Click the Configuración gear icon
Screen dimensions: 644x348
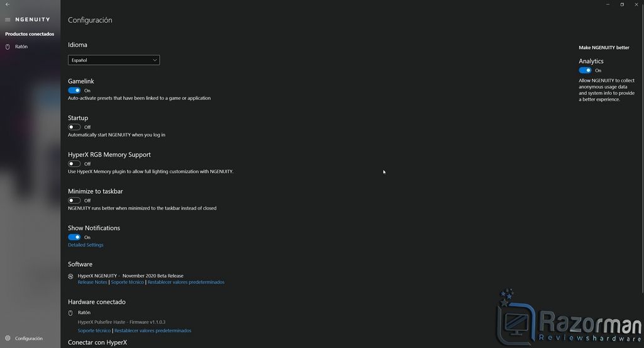point(8,338)
